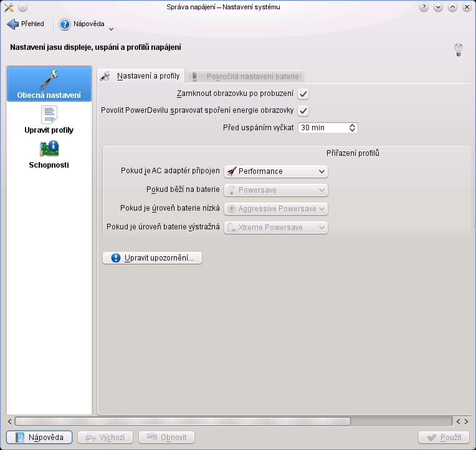Open the Aggressive Powersave dropdown
Screen dimensions: 476x450
(x=276, y=209)
